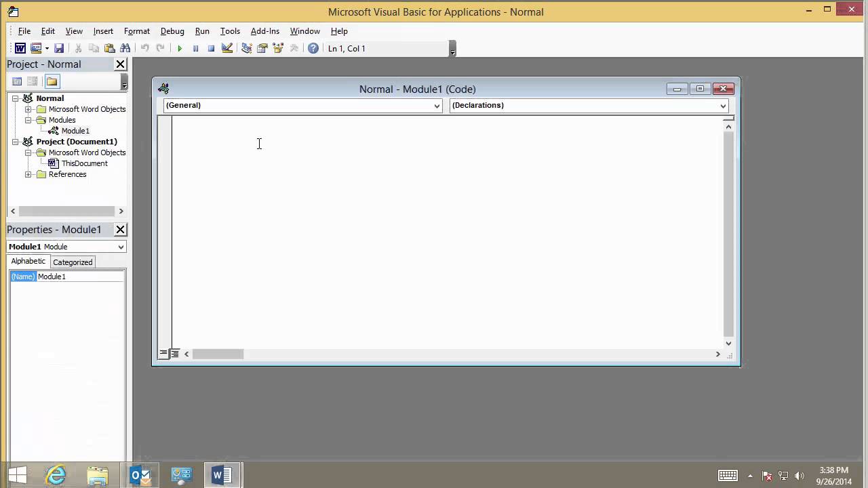Open the Window menu

point(304,31)
